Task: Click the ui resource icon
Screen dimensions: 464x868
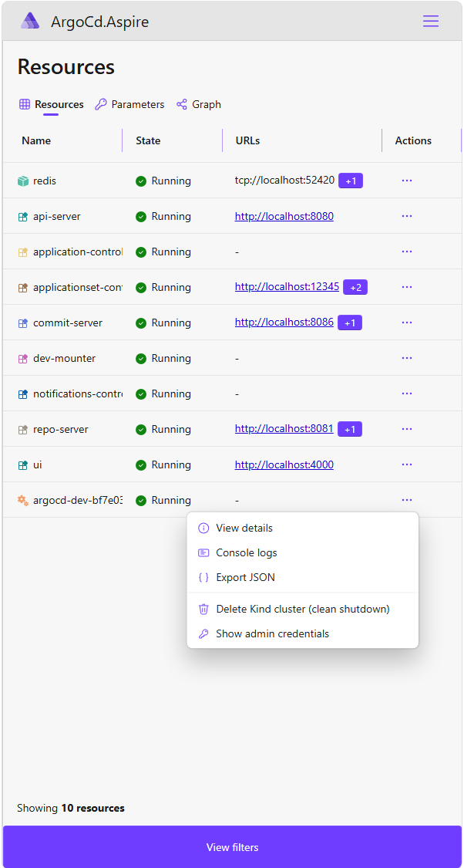Action: 22,464
